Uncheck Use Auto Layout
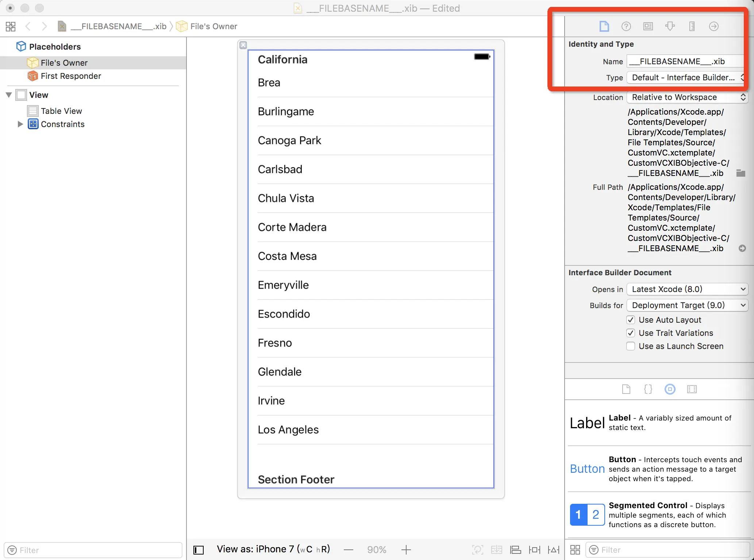The height and width of the screenshot is (560, 754). coord(631,320)
